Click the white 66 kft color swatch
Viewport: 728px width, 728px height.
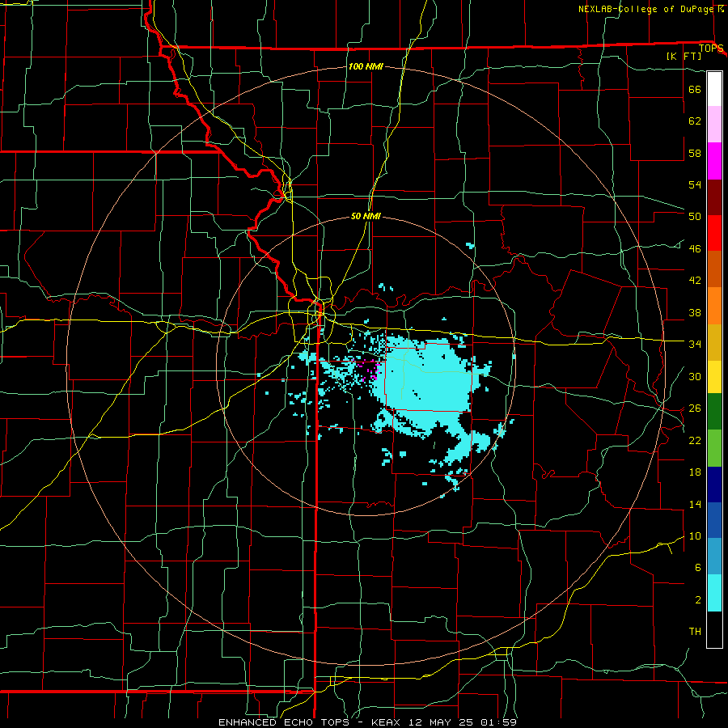(x=714, y=89)
